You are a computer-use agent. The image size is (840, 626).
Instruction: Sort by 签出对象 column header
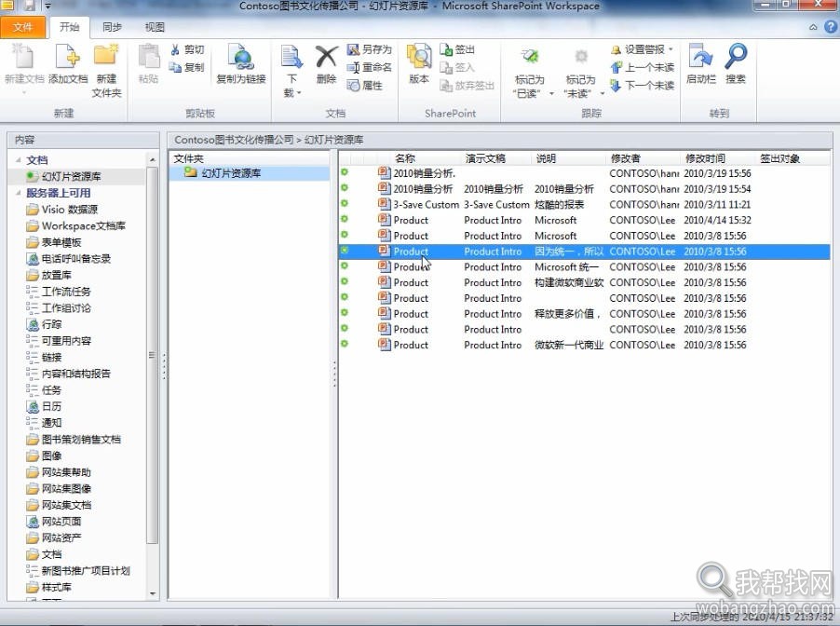780,158
